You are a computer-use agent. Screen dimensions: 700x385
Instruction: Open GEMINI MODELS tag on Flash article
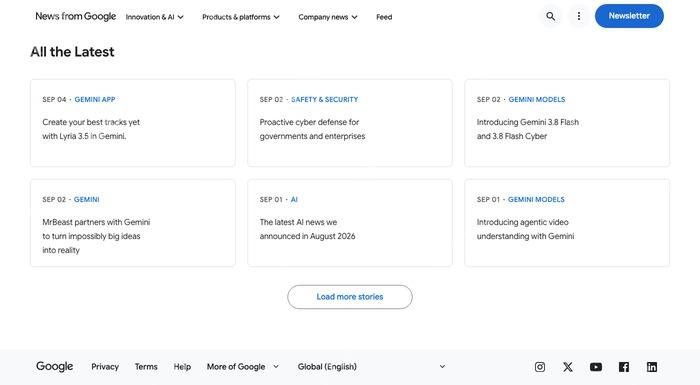[537, 99]
